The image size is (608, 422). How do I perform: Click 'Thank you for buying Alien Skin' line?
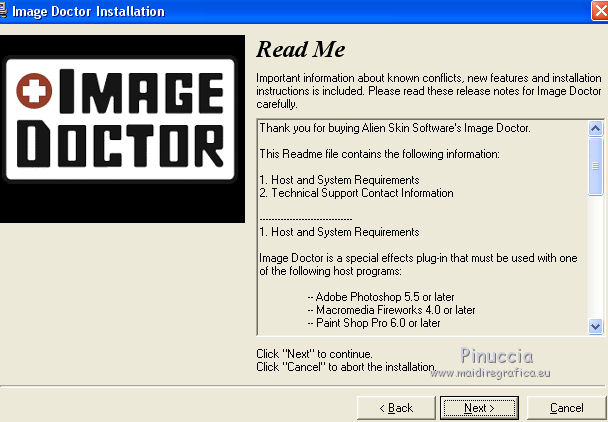(395, 128)
